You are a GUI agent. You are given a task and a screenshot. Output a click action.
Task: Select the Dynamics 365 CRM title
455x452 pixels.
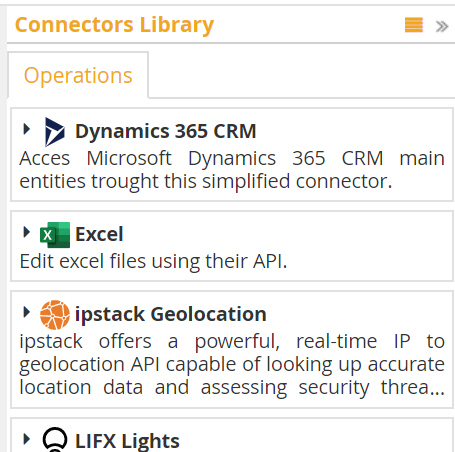point(166,131)
